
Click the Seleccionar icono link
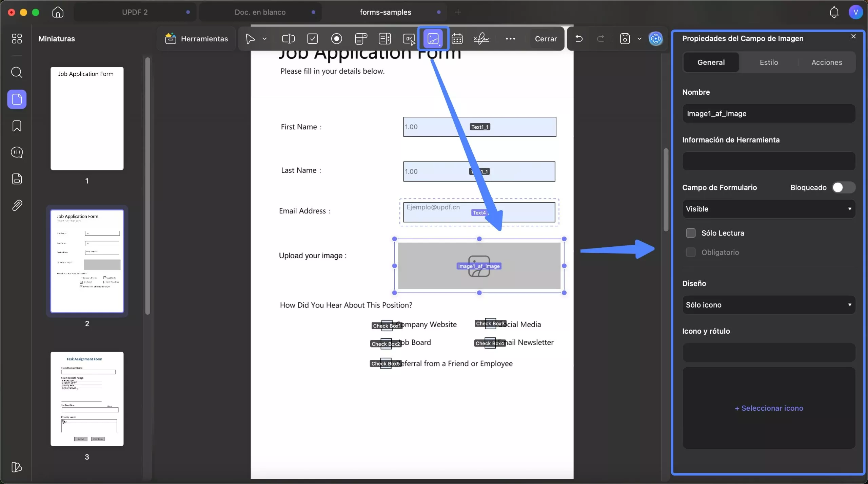point(769,408)
